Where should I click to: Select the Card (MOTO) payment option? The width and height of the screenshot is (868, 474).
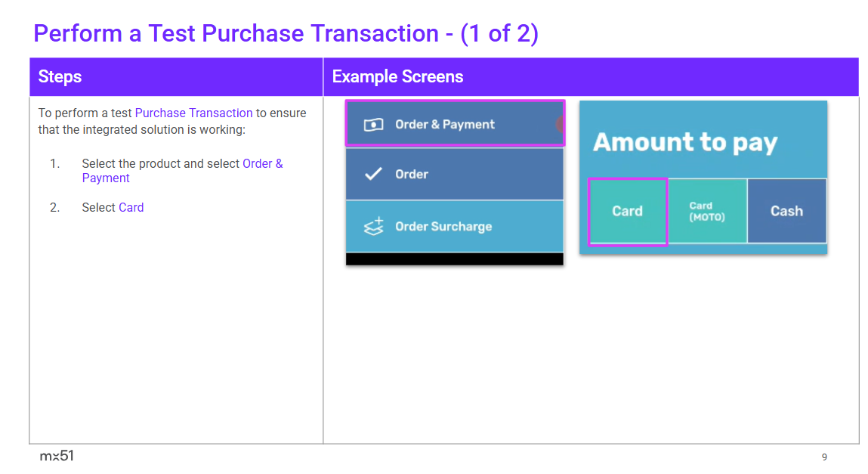point(707,211)
